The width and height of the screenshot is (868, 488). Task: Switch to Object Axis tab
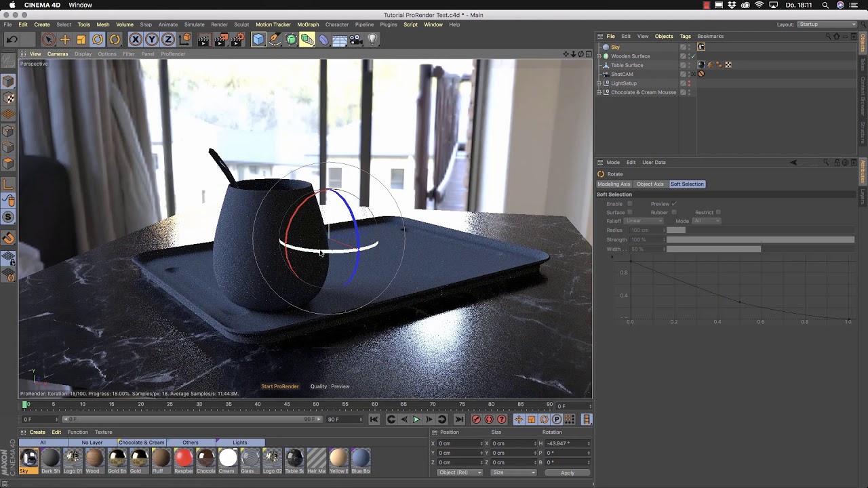point(650,184)
